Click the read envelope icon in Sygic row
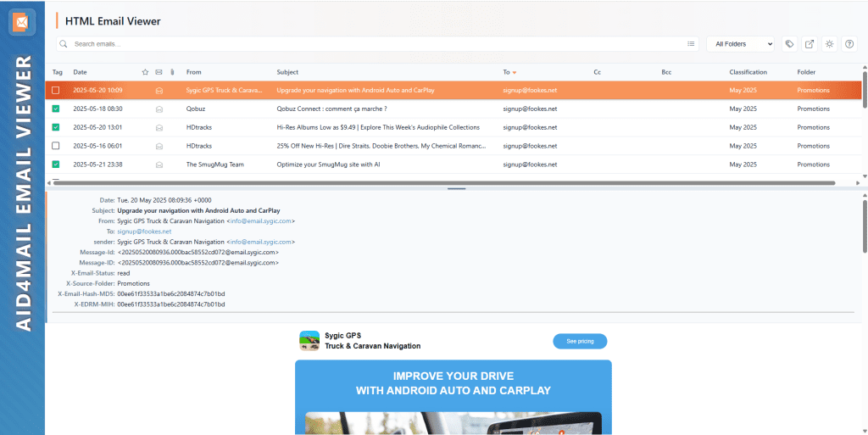 (x=159, y=90)
